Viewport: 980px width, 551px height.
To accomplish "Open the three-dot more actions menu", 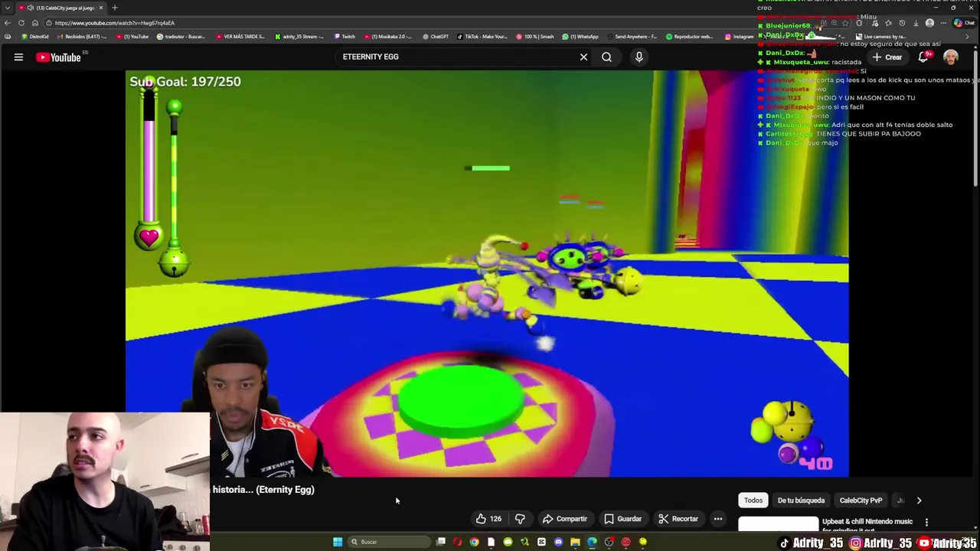I will [718, 519].
